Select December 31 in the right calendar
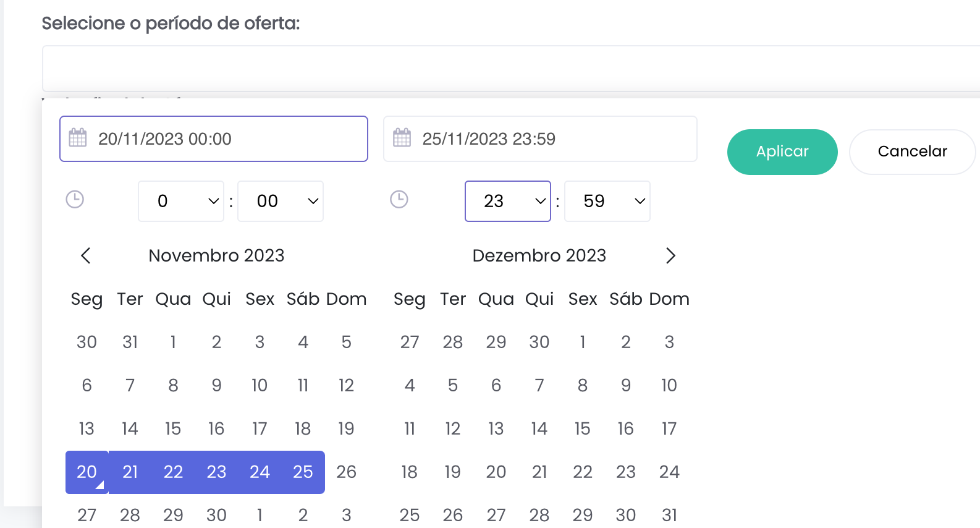The image size is (980, 528). coord(669,515)
